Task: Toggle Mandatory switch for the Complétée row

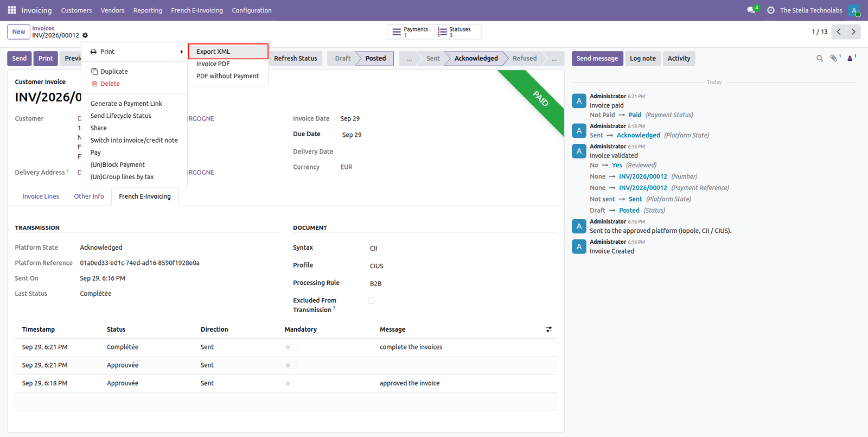Action: pos(291,347)
